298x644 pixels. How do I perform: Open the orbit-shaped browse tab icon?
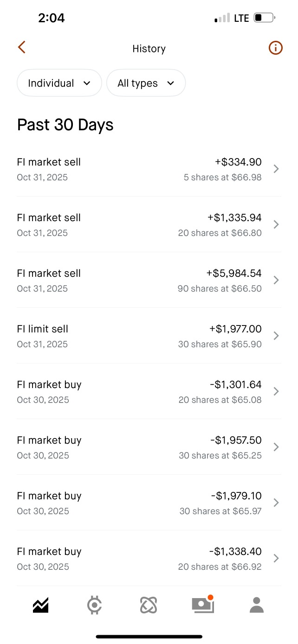tap(149, 605)
